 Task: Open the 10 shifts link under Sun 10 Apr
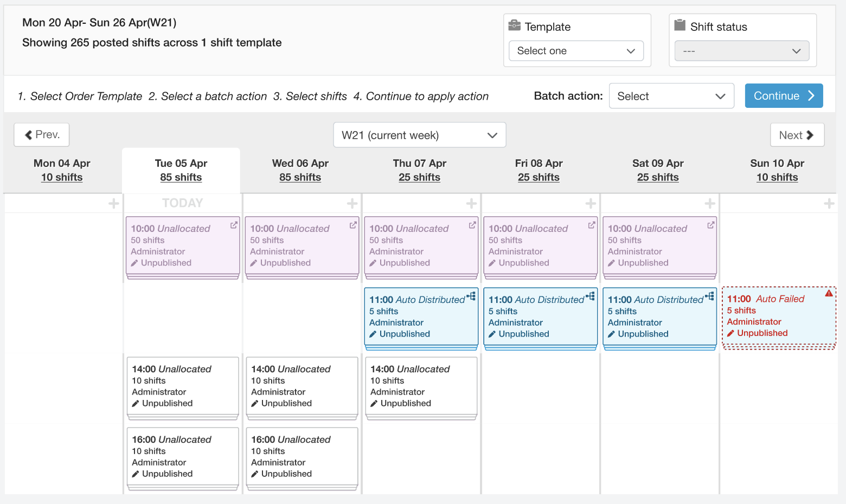click(x=777, y=177)
